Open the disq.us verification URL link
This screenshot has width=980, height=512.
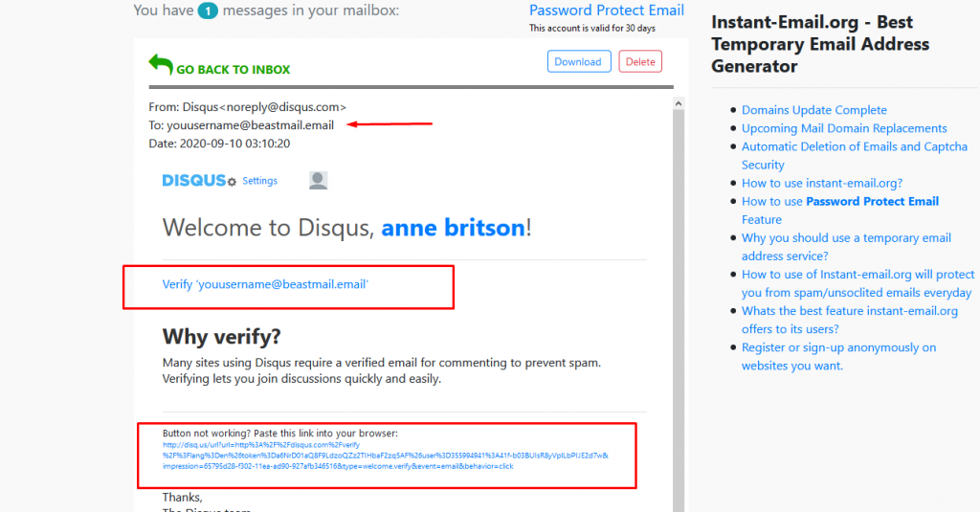[385, 456]
